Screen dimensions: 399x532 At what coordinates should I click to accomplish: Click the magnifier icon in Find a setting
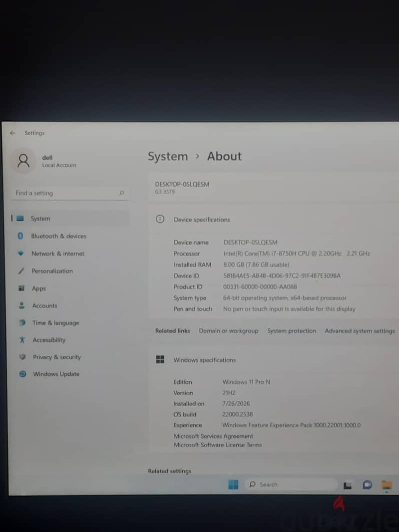click(x=121, y=193)
